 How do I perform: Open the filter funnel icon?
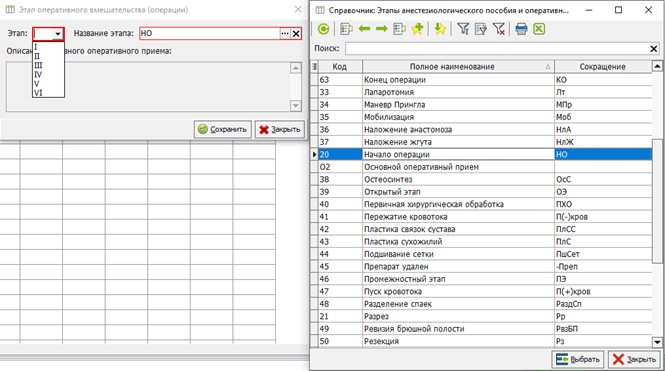463,29
